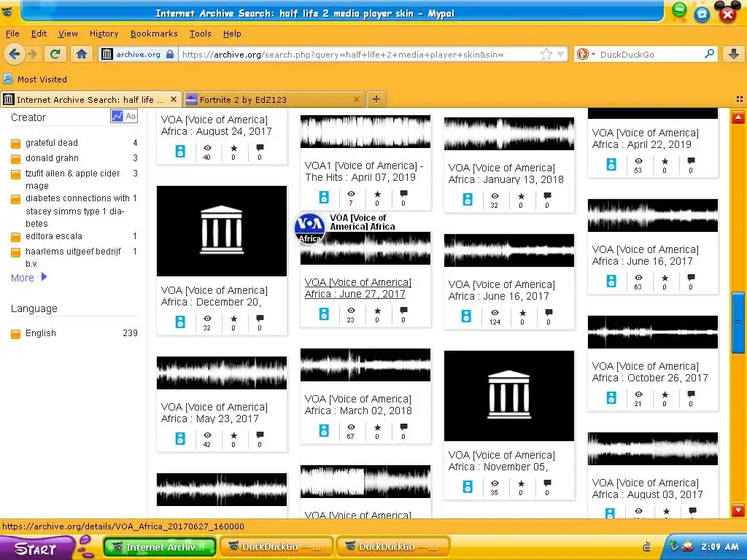Click audio icon on November 05 item

(x=468, y=486)
